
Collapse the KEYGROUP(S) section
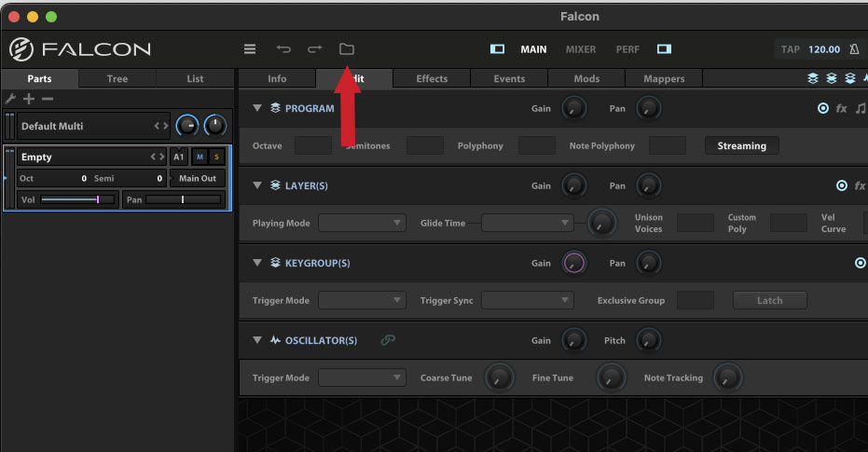click(257, 263)
